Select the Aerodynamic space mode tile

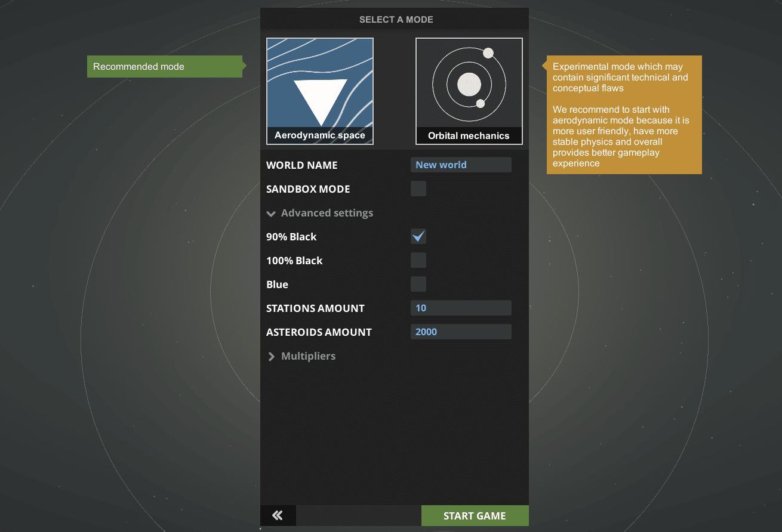(320, 91)
